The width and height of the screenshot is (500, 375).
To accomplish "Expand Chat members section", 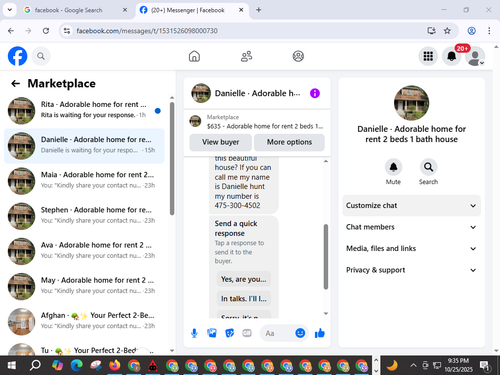I will 411,227.
